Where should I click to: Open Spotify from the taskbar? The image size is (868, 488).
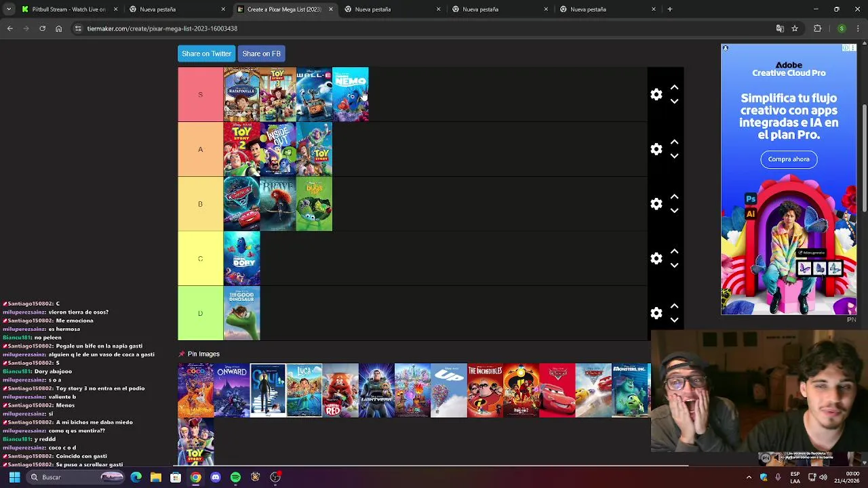(x=235, y=477)
